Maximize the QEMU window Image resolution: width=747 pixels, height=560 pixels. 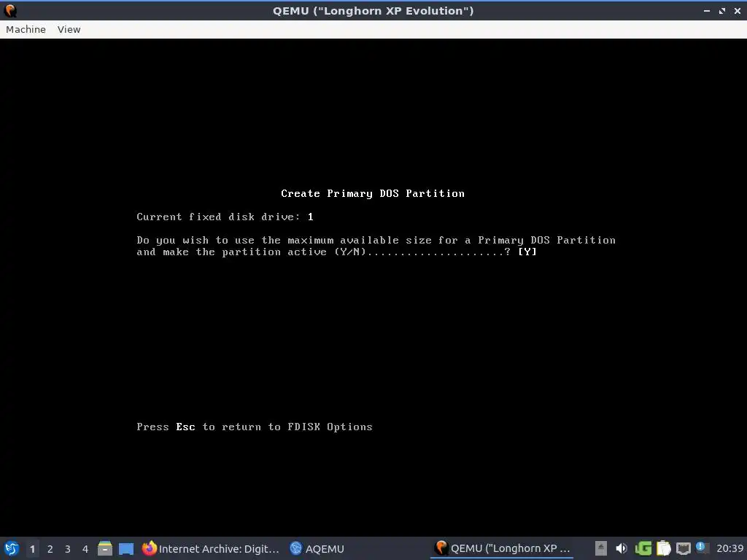pyautogui.click(x=722, y=10)
